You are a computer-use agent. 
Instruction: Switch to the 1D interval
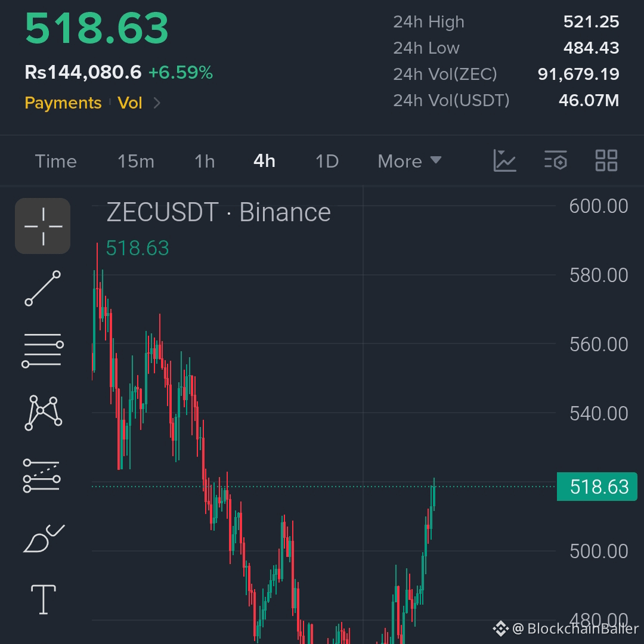[327, 162]
